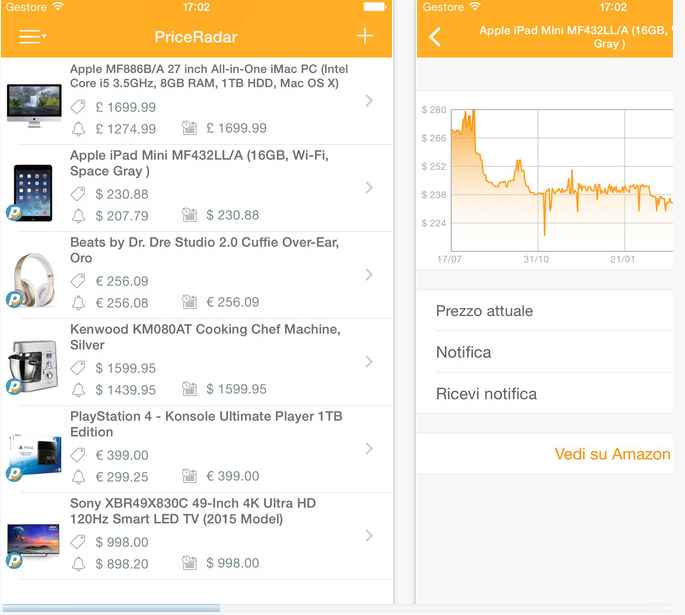Image resolution: width=685 pixels, height=615 pixels.
Task: Open the Vedi su Amazon link
Action: 612,454
